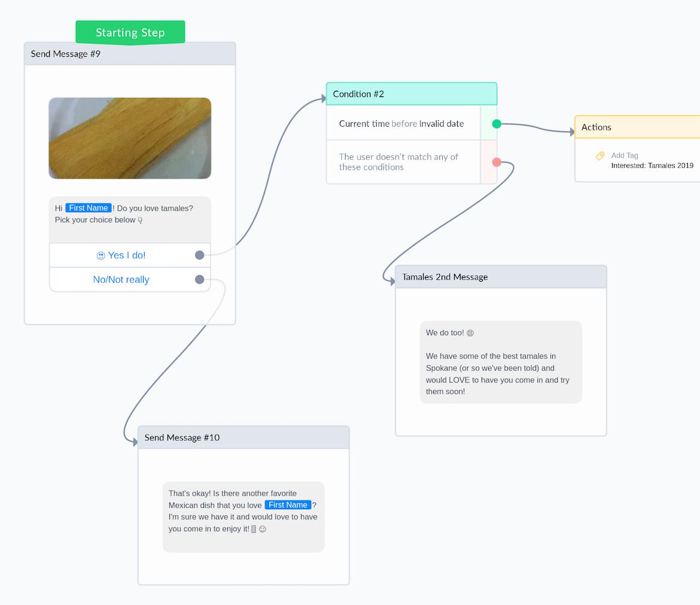Click the input arrow on Send Message #10
700x605 pixels.
[135, 442]
